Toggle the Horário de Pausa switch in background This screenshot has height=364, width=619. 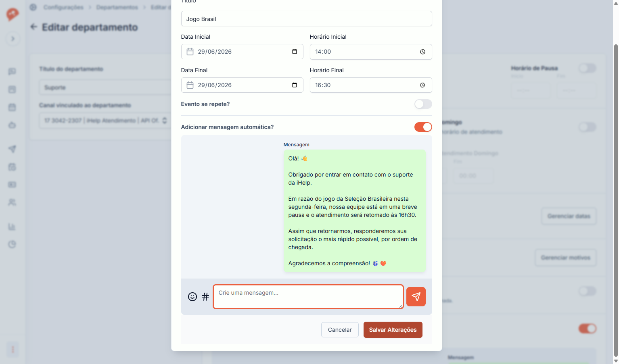point(588,68)
